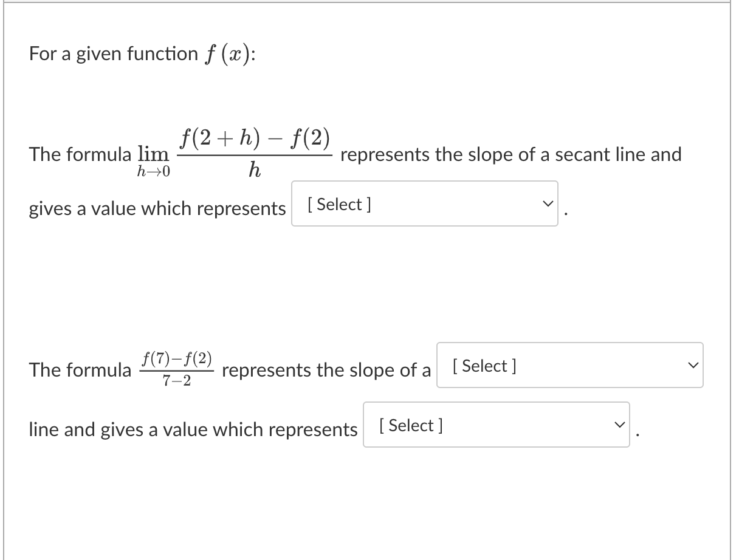The height and width of the screenshot is (560, 739).
Task: Open the dropdown after 'gives a value which represents'
Action: tap(424, 203)
